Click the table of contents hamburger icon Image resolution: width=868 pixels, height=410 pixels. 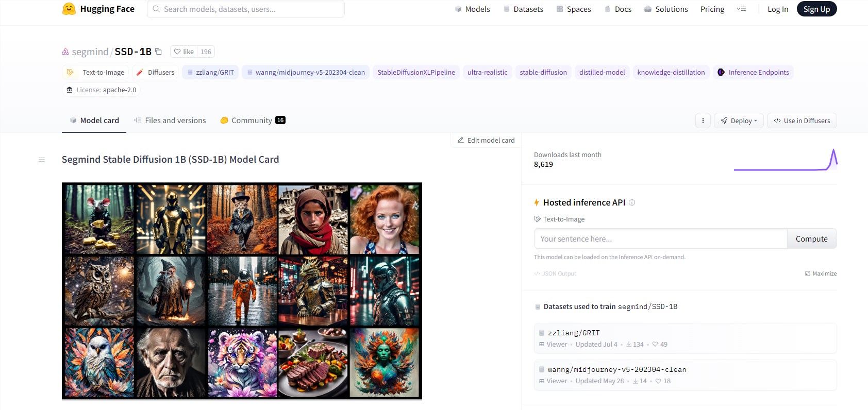coord(42,160)
